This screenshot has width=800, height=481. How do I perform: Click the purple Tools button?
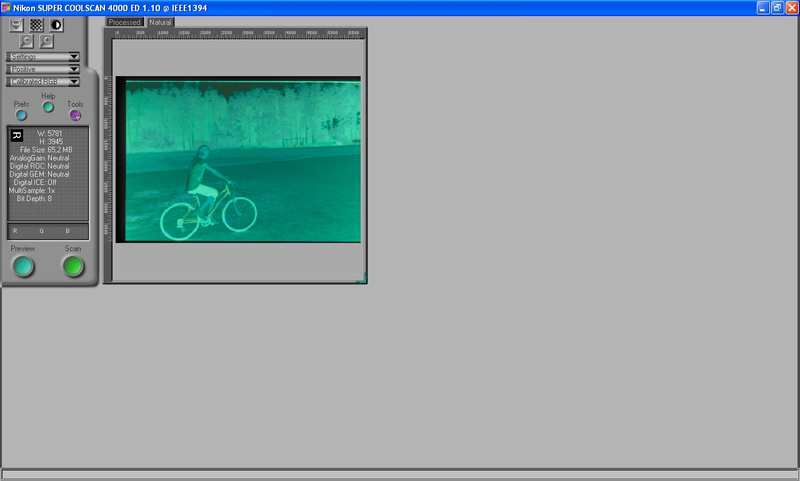[x=75, y=115]
